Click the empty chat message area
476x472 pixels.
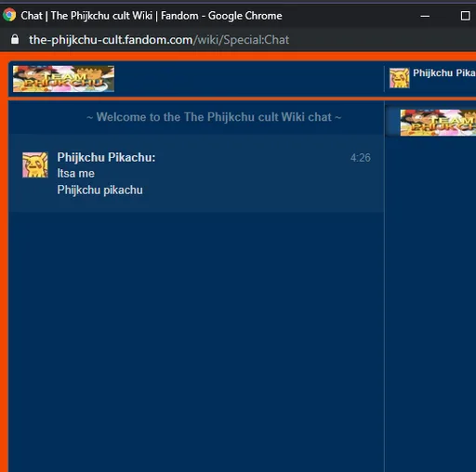point(196,341)
